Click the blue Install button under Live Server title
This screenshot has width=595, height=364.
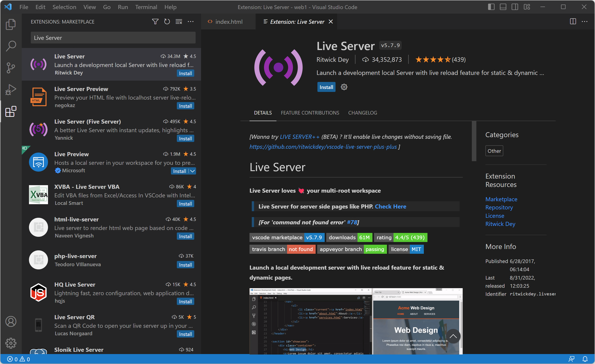[x=326, y=87]
